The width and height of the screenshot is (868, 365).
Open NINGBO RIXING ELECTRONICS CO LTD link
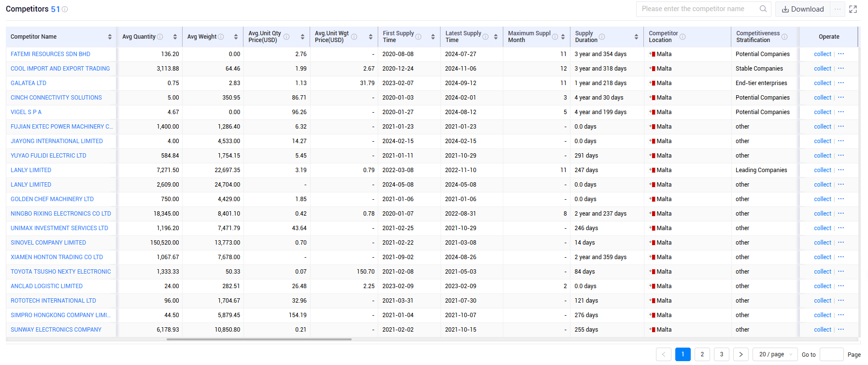61,214
